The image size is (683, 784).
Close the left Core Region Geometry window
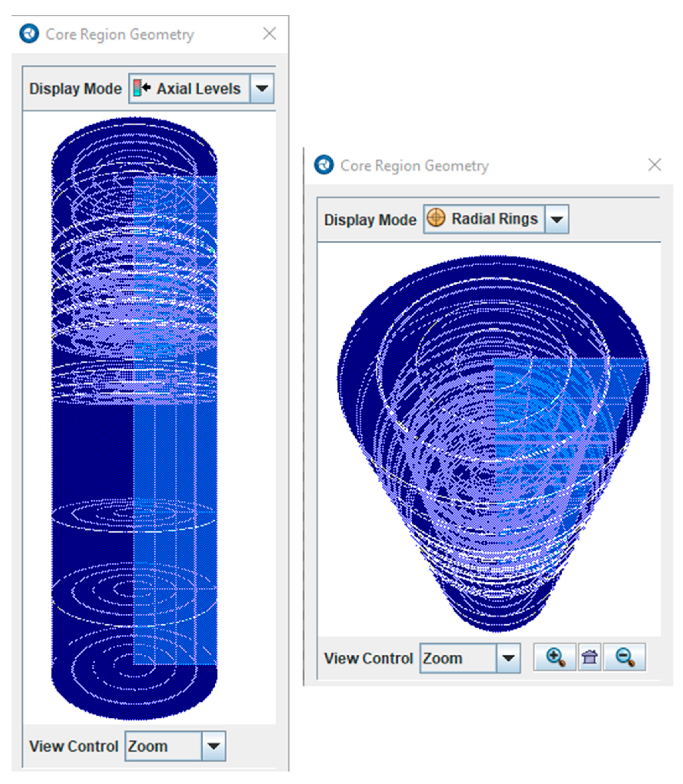click(269, 33)
